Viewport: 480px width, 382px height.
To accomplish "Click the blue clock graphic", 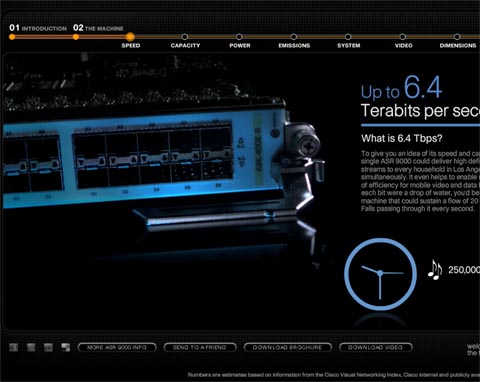I will coord(380,274).
